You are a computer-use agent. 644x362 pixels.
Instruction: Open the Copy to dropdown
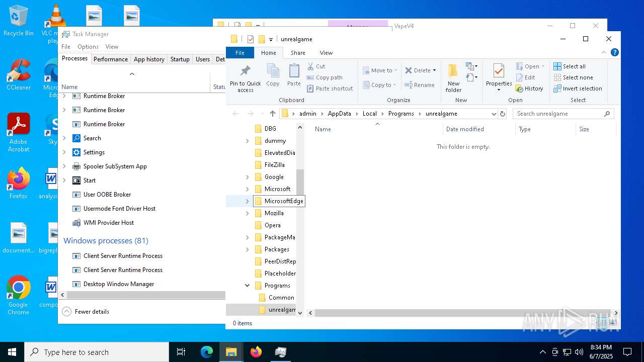379,85
